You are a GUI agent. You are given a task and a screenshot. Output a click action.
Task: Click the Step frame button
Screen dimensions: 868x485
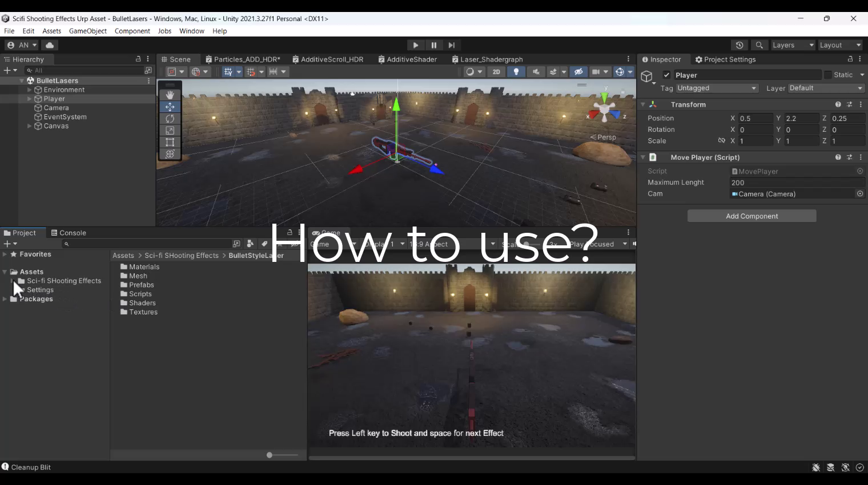click(451, 45)
